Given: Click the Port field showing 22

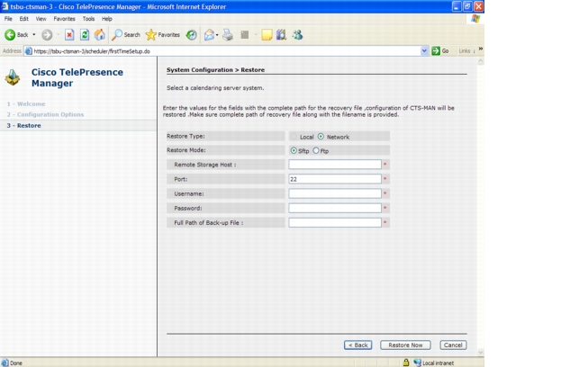Looking at the screenshot, I should [x=335, y=179].
